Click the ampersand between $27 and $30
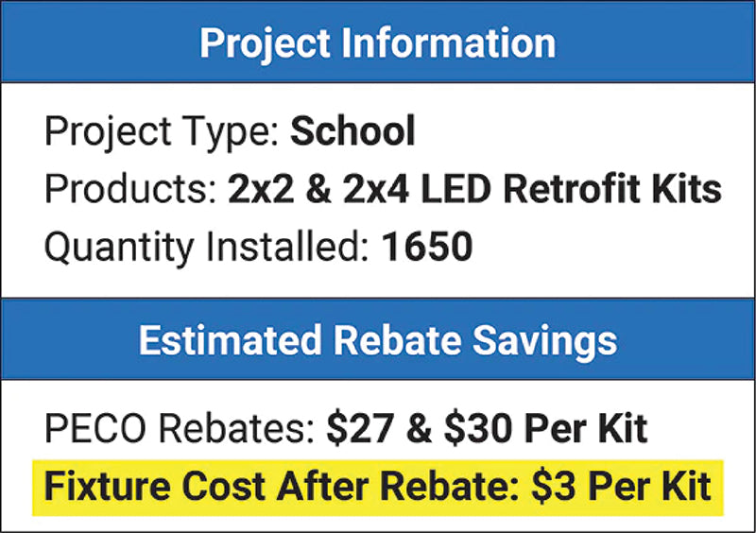This screenshot has height=533, width=756. point(419,427)
